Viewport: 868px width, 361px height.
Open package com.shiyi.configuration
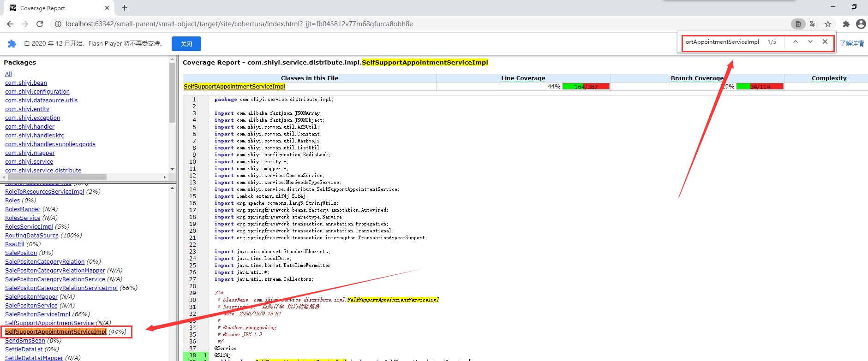click(37, 92)
